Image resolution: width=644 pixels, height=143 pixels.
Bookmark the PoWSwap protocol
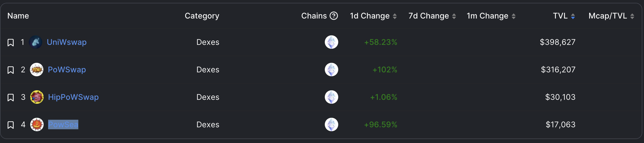click(x=11, y=70)
